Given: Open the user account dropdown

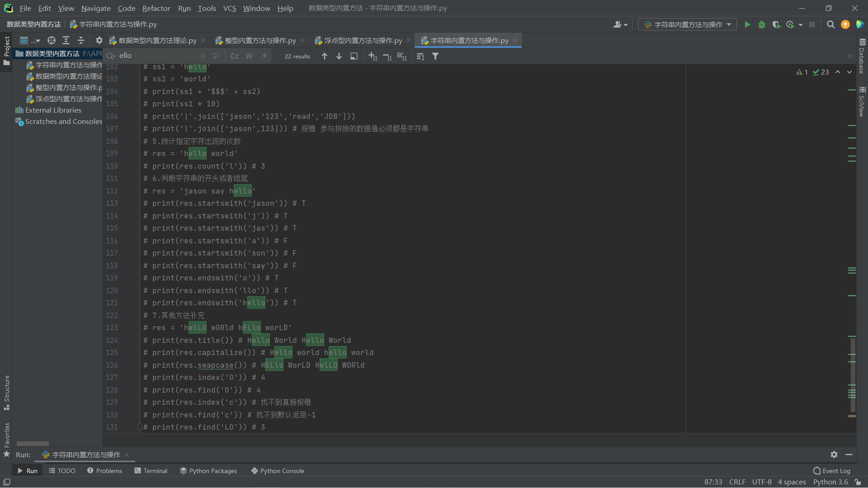Looking at the screenshot, I should (620, 24).
